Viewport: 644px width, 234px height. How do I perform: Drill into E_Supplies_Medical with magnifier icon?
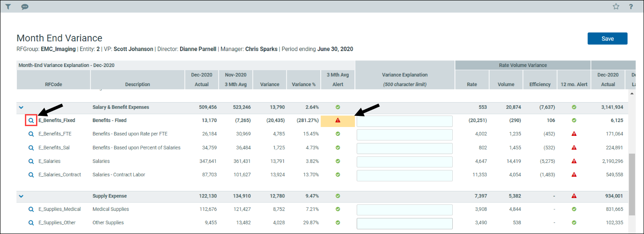31,209
